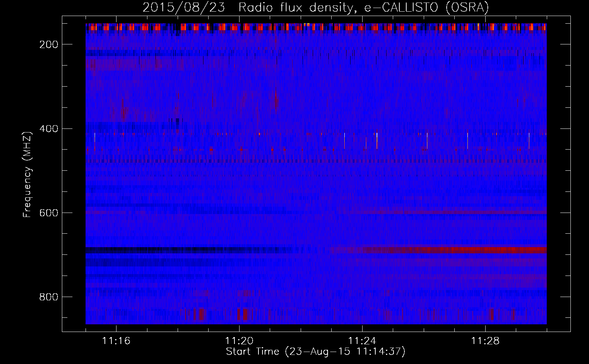Click the plot title "Radio flux density, e-CALLISTO (OSRA)"
This screenshot has height=364, width=589.
click(364, 8)
